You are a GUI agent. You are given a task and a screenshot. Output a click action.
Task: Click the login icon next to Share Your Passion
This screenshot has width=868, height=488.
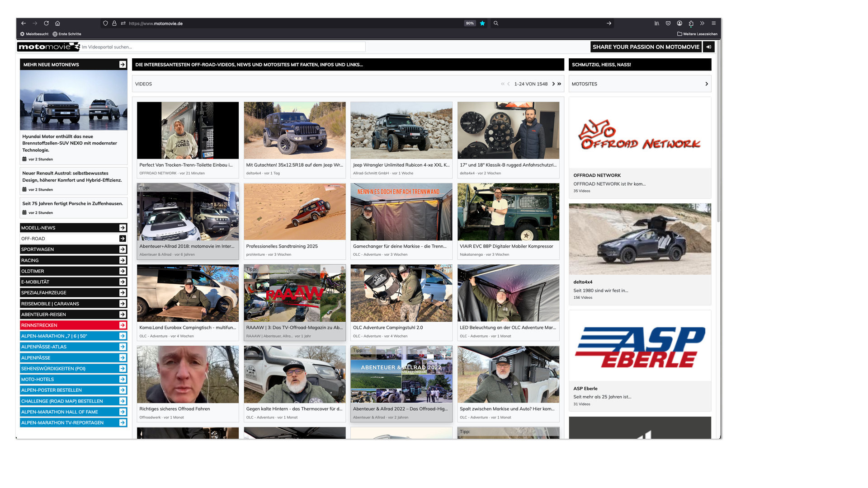709,47
